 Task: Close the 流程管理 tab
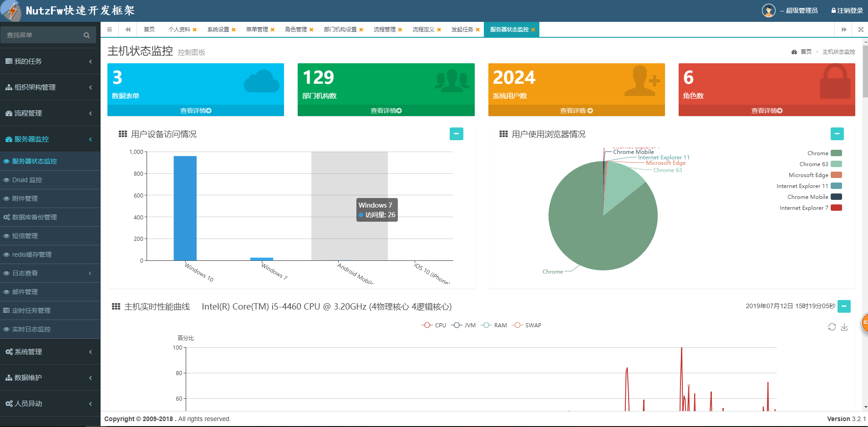tap(400, 30)
